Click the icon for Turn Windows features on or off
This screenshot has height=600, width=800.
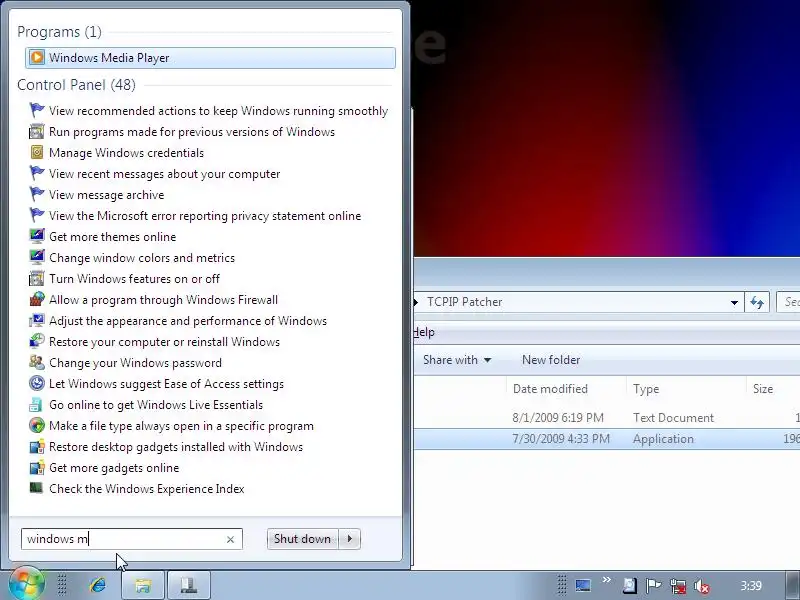37,279
